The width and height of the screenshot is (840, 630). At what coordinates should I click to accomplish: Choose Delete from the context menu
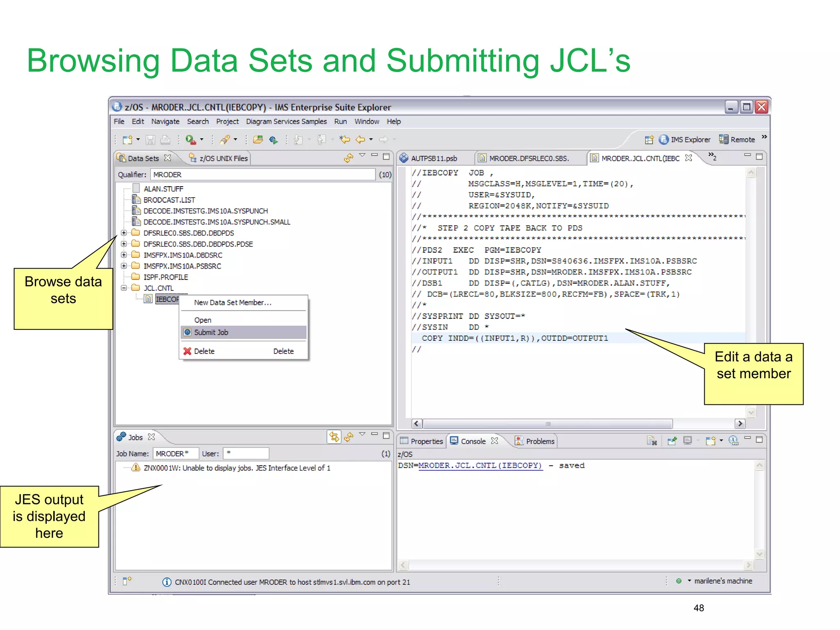[244, 351]
